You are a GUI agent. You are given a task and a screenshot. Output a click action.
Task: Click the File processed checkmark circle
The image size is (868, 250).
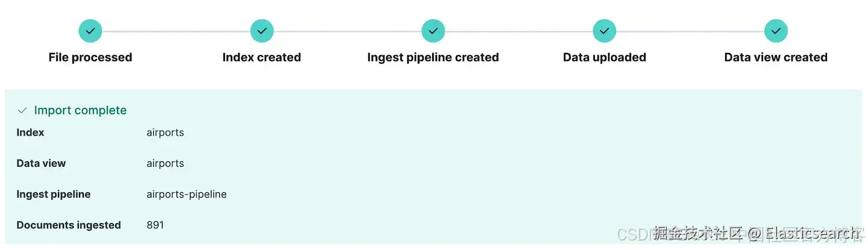(90, 31)
